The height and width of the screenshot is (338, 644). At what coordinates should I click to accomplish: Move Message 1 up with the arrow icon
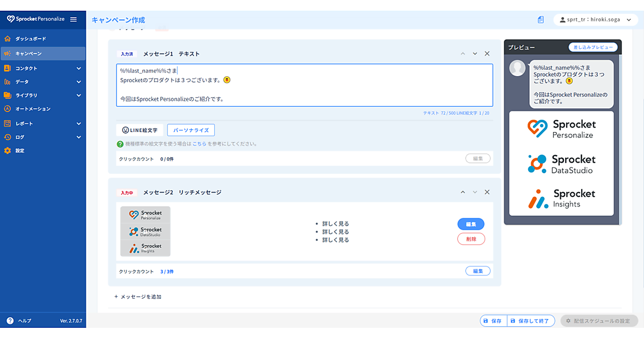pos(463,54)
